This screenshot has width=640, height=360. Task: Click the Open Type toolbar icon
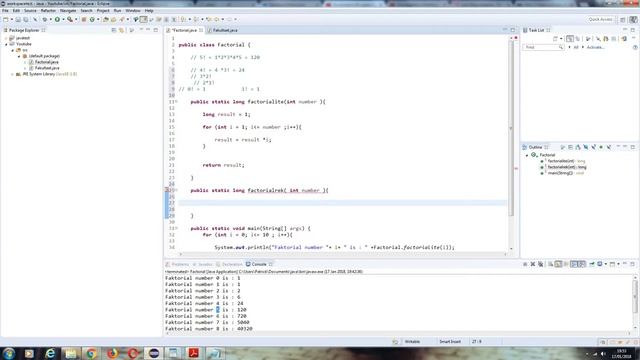[106, 19]
